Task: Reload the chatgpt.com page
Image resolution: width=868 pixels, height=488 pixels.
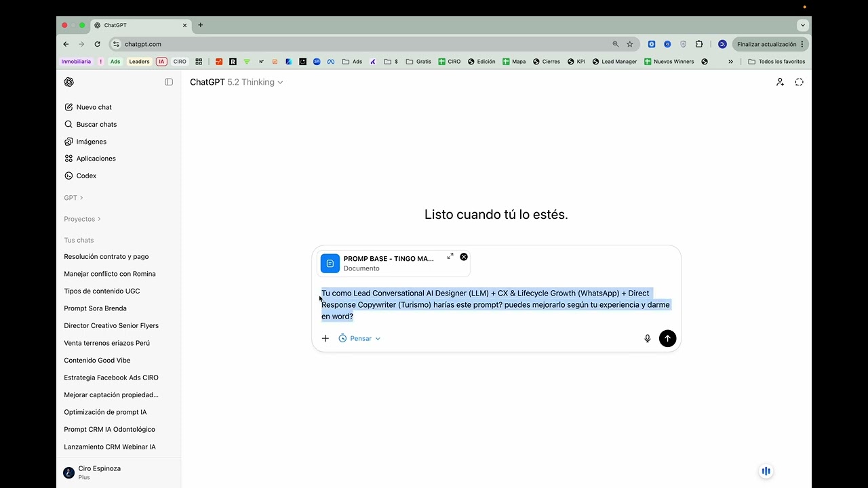Action: (98, 44)
